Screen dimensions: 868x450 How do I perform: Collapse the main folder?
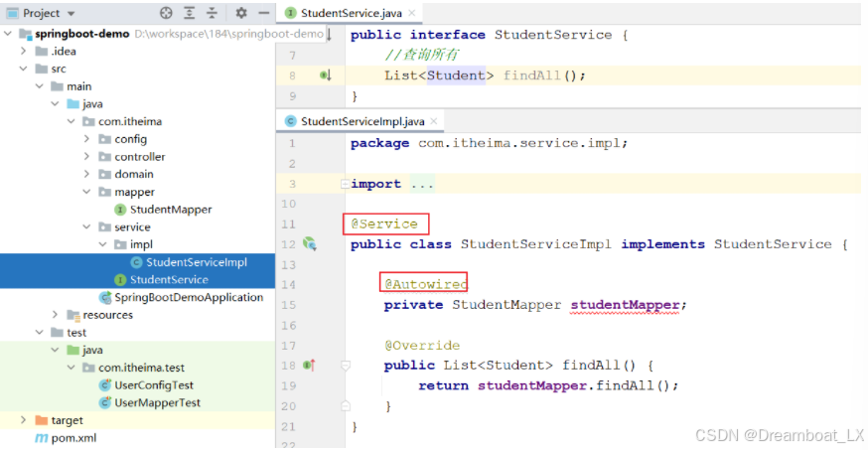point(40,86)
